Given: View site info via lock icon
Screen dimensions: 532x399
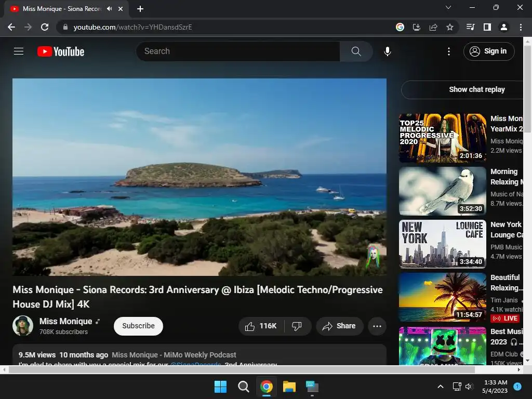Looking at the screenshot, I should tap(65, 27).
